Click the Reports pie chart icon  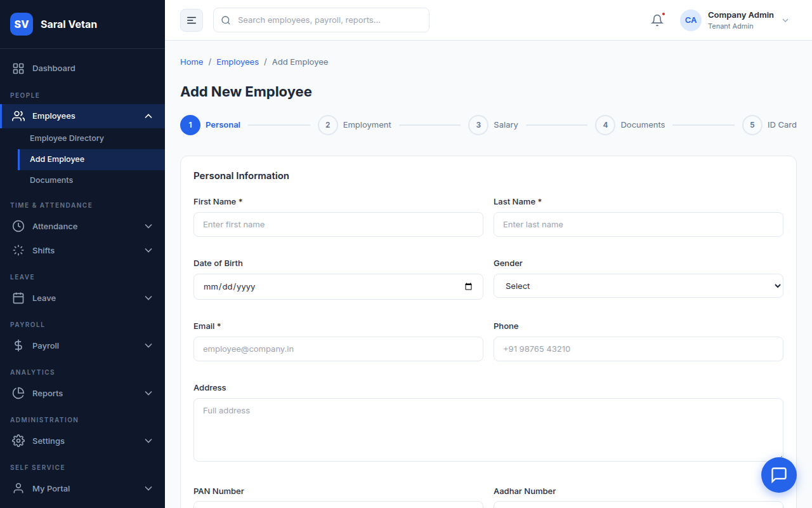tap(18, 394)
